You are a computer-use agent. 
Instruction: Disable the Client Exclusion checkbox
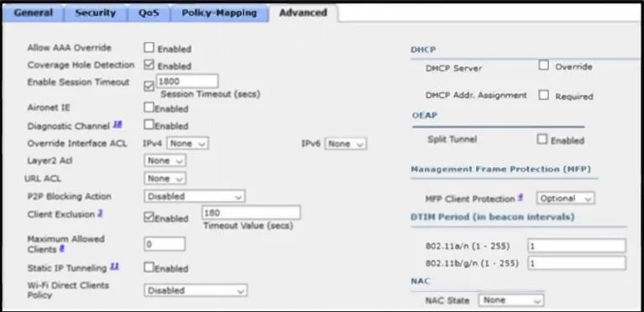click(149, 217)
